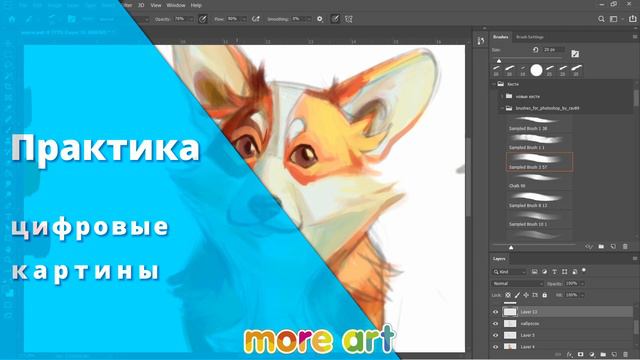Select the Layers panel tab
This screenshot has height=360, width=640.
[499, 259]
